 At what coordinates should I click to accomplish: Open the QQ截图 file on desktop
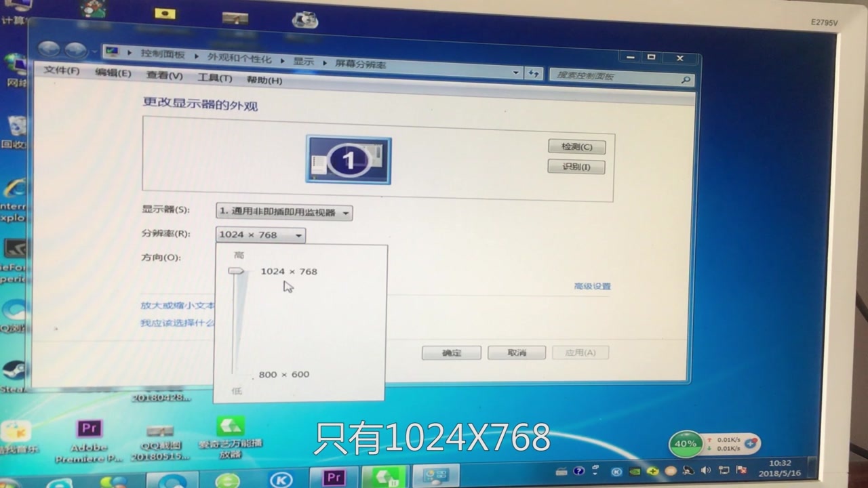(x=159, y=442)
